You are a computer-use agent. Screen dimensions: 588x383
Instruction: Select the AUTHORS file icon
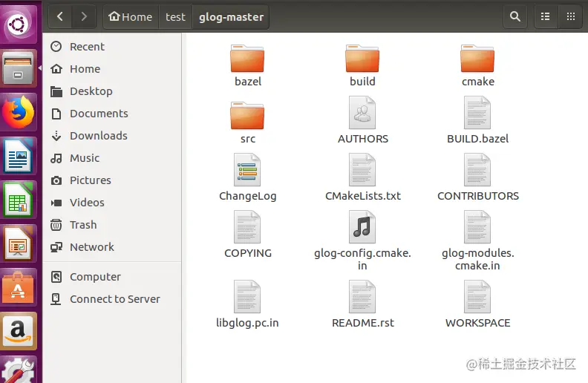click(x=362, y=113)
